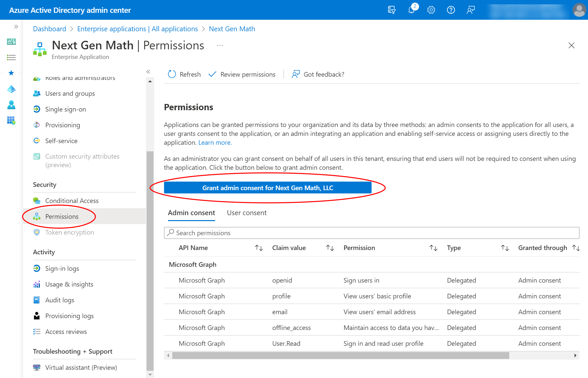588x378 pixels.
Task: Open Provisioning menu item
Action: (x=85, y=125)
